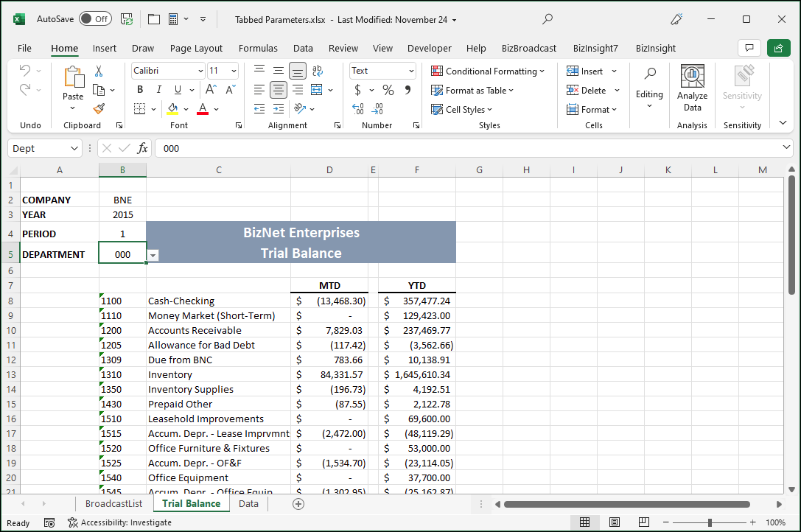Click the Coming Soon pen icon
The height and width of the screenshot is (532, 801).
pos(676,19)
